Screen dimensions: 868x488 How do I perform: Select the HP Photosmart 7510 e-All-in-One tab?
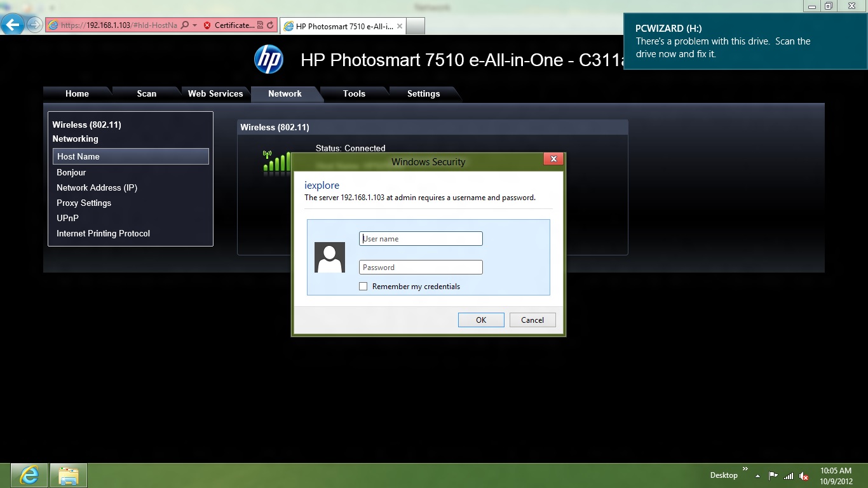click(x=342, y=26)
